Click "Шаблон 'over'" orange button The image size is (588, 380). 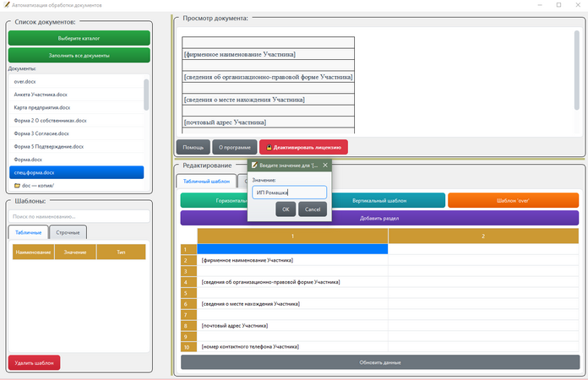(513, 200)
